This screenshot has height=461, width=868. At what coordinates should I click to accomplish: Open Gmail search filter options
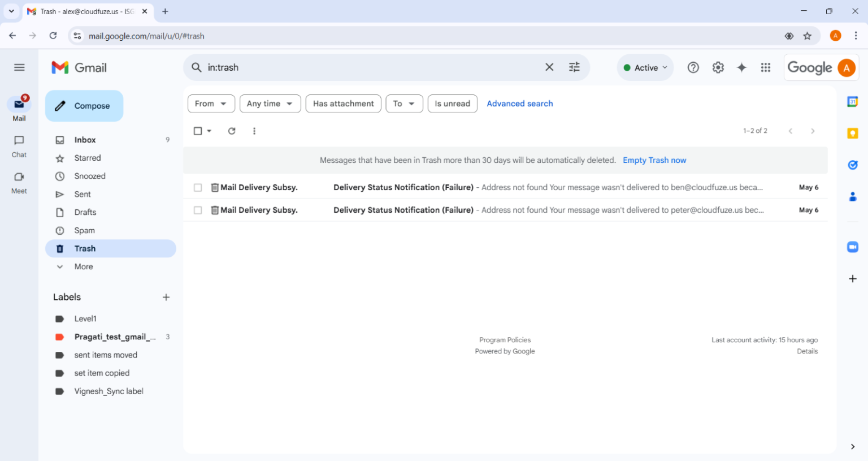[x=574, y=67]
